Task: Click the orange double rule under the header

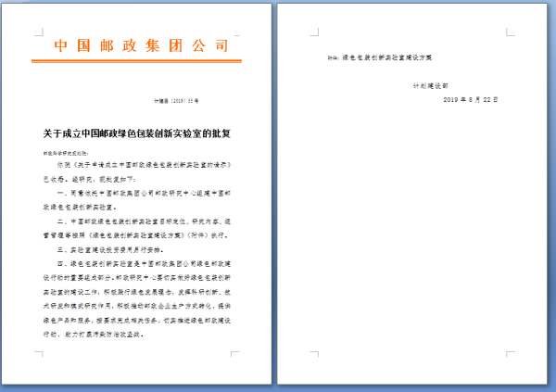Action: pyautogui.click(x=136, y=61)
